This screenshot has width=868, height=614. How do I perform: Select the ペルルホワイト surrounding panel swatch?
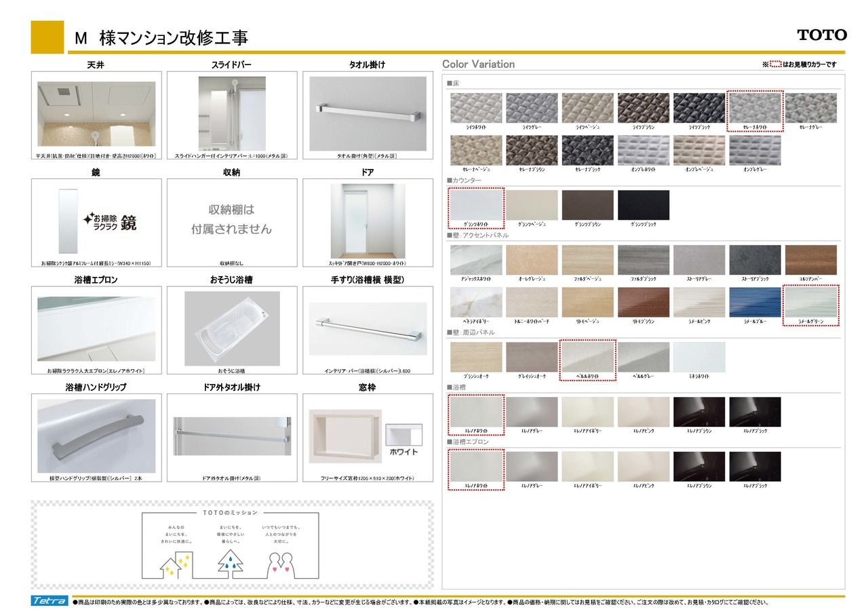click(x=588, y=357)
